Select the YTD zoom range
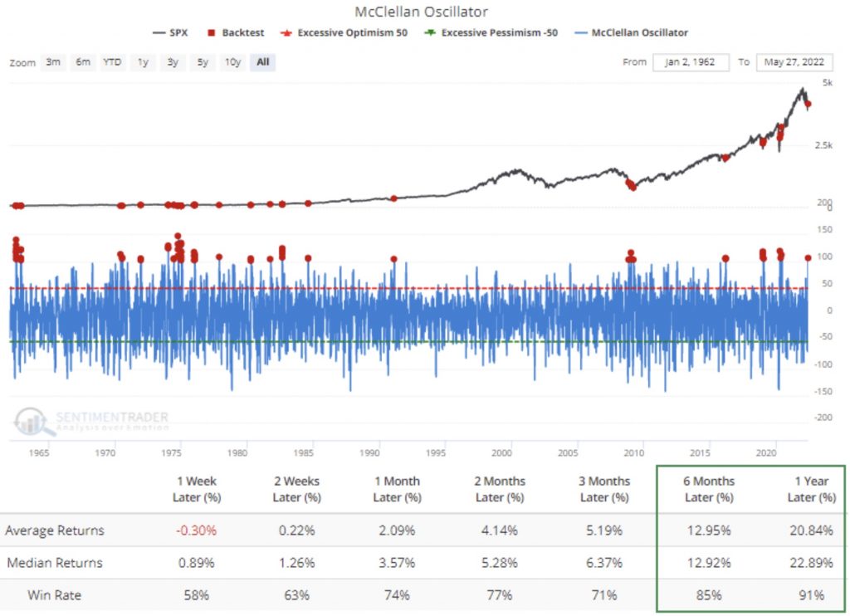 tap(113, 62)
